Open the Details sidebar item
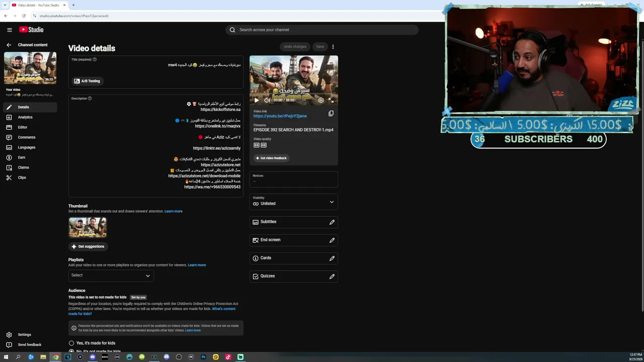The width and height of the screenshot is (644, 362). (x=30, y=107)
